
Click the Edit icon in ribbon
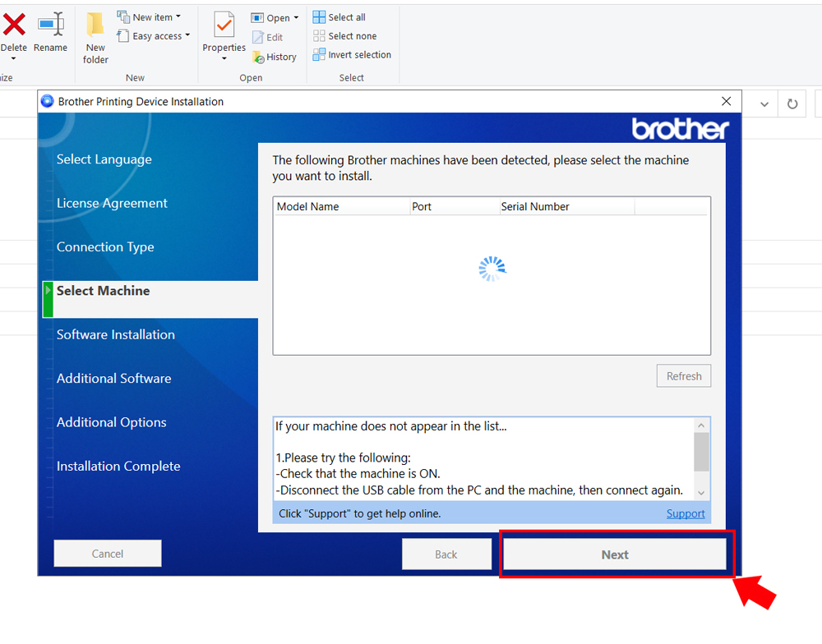257,37
